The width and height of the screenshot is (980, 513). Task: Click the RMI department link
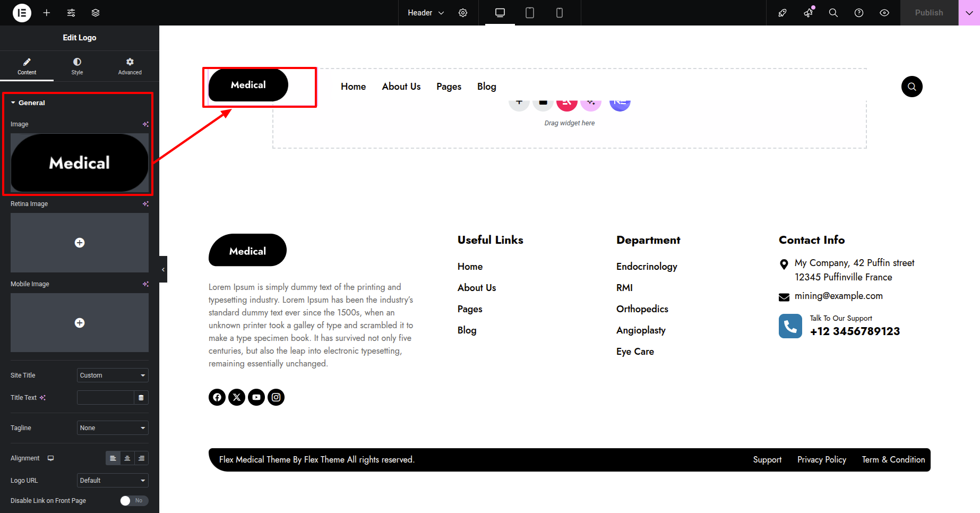pyautogui.click(x=624, y=288)
